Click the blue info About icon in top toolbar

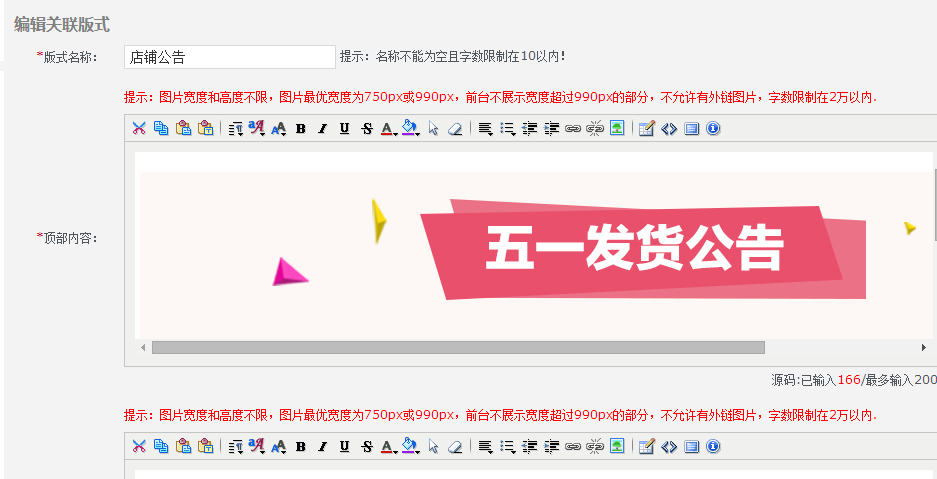[713, 128]
